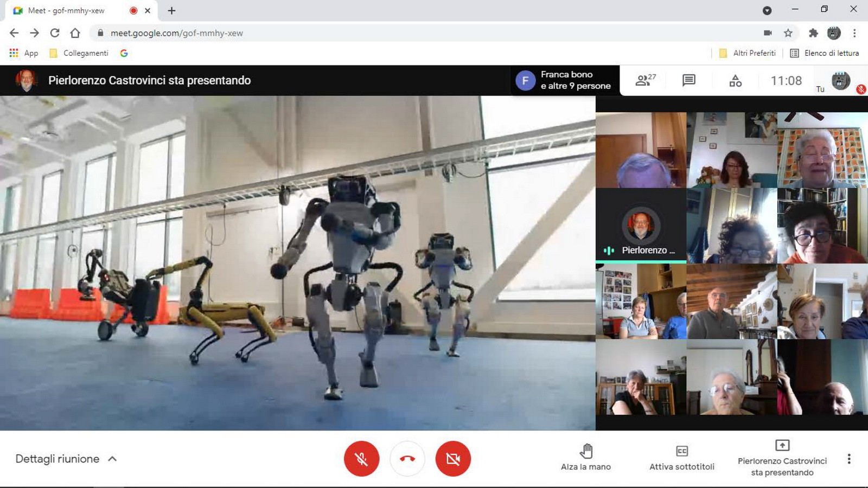This screenshot has height=488, width=868.
Task: Open the chat panel icon
Action: (x=689, y=80)
